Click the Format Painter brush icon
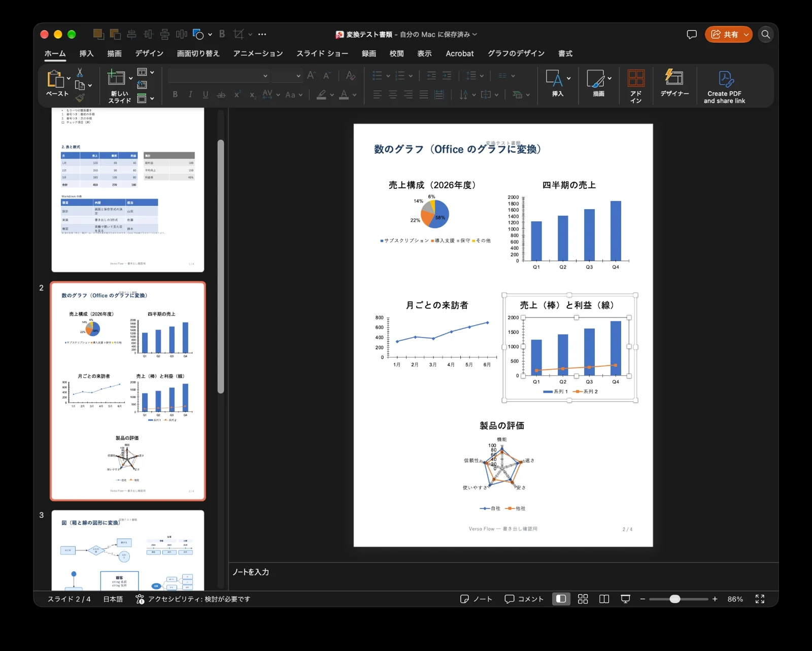The height and width of the screenshot is (651, 812). tap(80, 97)
